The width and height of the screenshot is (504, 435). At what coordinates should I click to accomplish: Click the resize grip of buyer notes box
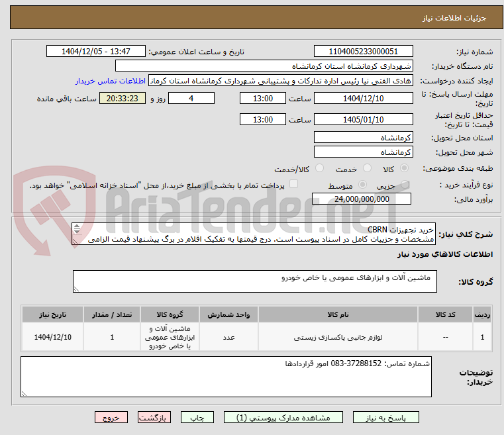coord(24,393)
